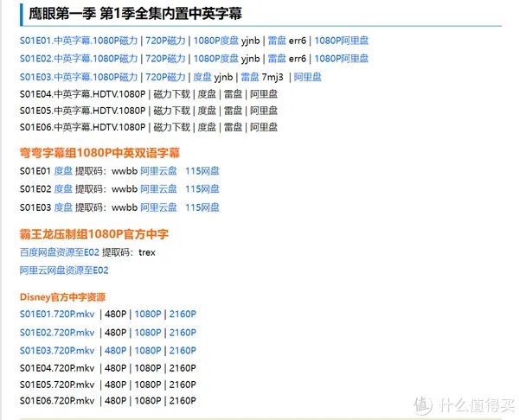
Task: Click S01E05.中英字幕.HDTV.1080P text
Action: (82, 111)
